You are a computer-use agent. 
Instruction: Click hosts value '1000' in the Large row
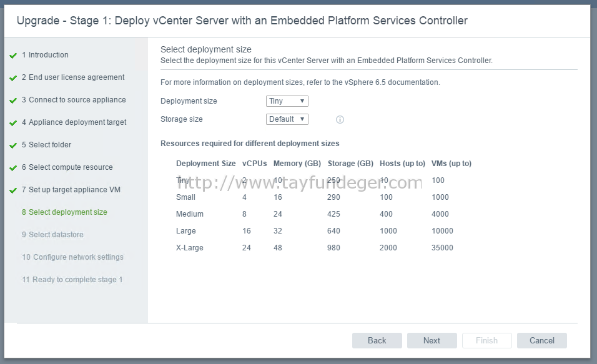coord(388,231)
